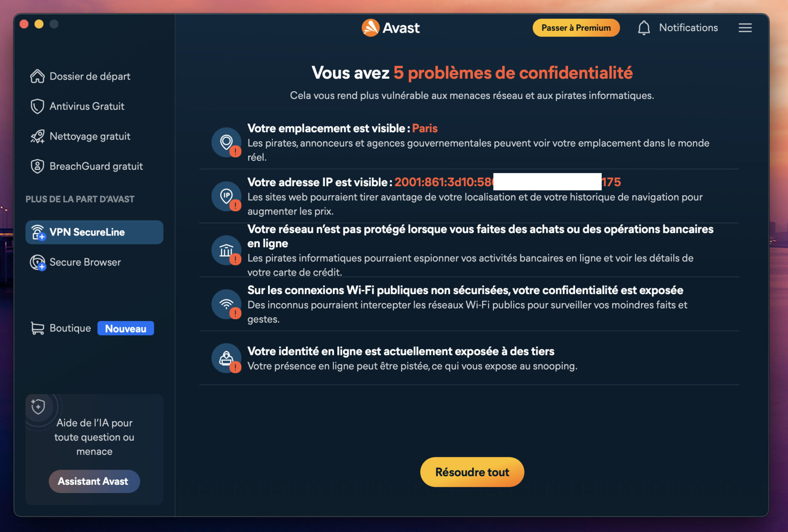Select 'Votre identité en ligne' heading
This screenshot has width=788, height=532.
click(x=401, y=351)
